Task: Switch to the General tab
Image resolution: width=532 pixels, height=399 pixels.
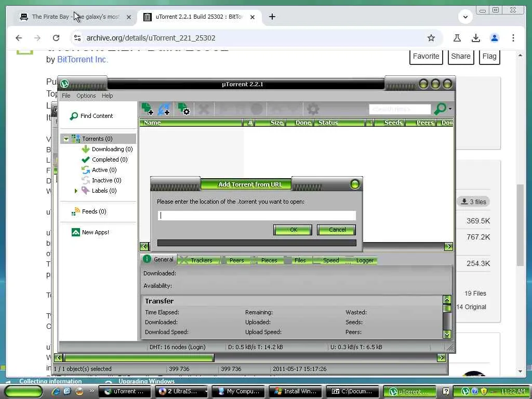Action: point(159,259)
